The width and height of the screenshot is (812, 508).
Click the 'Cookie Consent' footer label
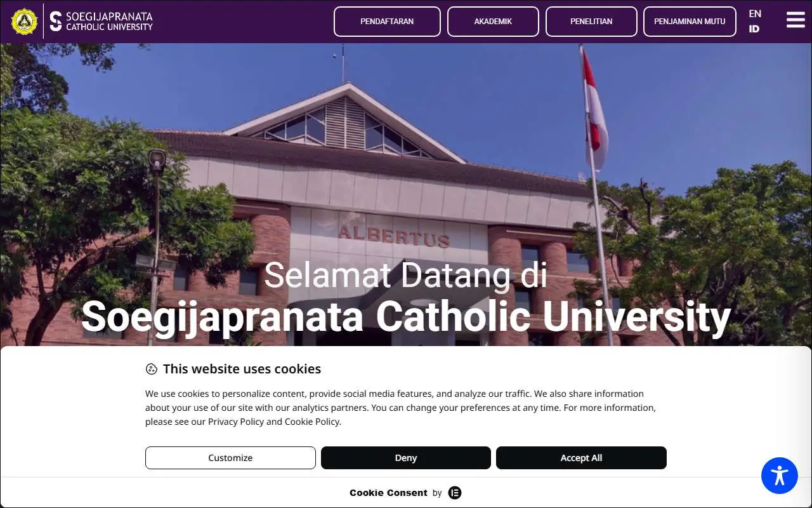coord(388,493)
